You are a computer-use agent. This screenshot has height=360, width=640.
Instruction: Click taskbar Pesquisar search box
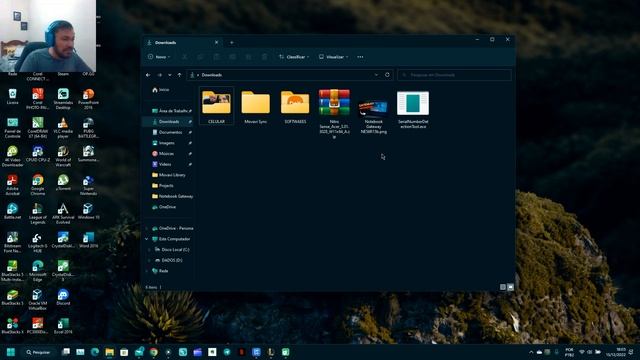38,352
